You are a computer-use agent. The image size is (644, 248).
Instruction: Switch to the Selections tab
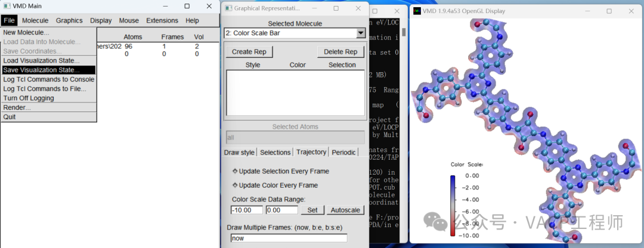(x=275, y=153)
